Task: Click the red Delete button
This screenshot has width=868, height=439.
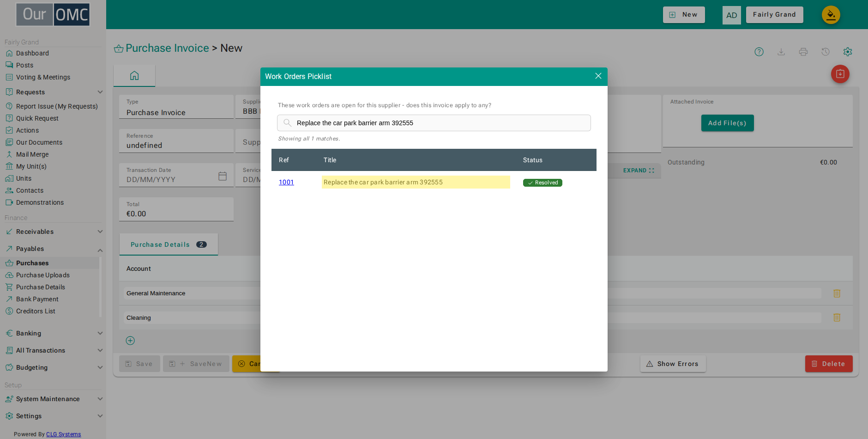Action: [829, 364]
